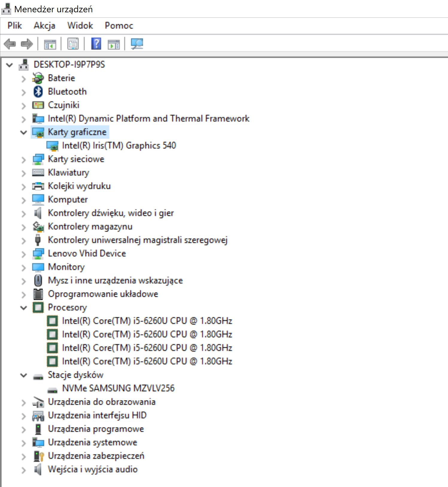This screenshot has width=448, height=487.
Task: Collapse the DESKTOP-I9P7P9S root node
Action: [x=10, y=65]
